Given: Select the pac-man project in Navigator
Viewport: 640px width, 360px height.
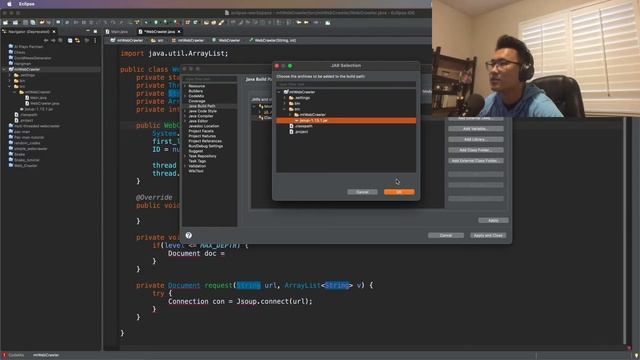Looking at the screenshot, I should pyautogui.click(x=20, y=132).
